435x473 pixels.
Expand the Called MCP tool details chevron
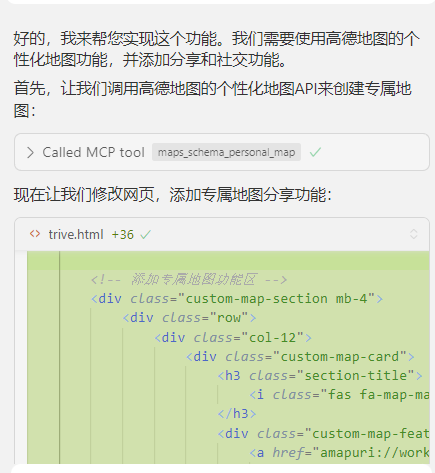pyautogui.click(x=30, y=152)
